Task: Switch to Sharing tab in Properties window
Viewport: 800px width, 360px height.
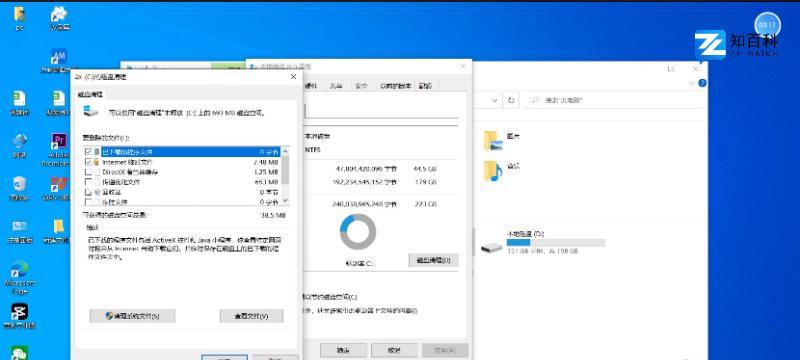Action: coord(336,86)
